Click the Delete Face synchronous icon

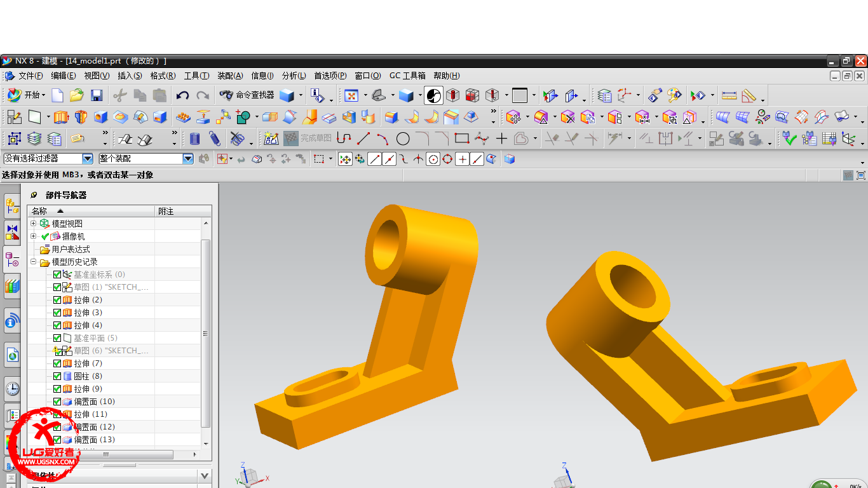[568, 117]
